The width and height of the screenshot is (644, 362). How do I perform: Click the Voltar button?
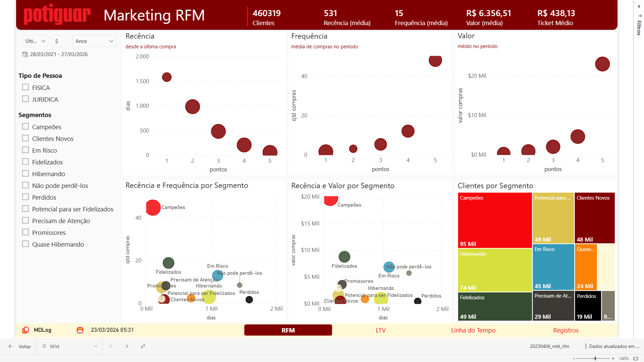[20, 346]
